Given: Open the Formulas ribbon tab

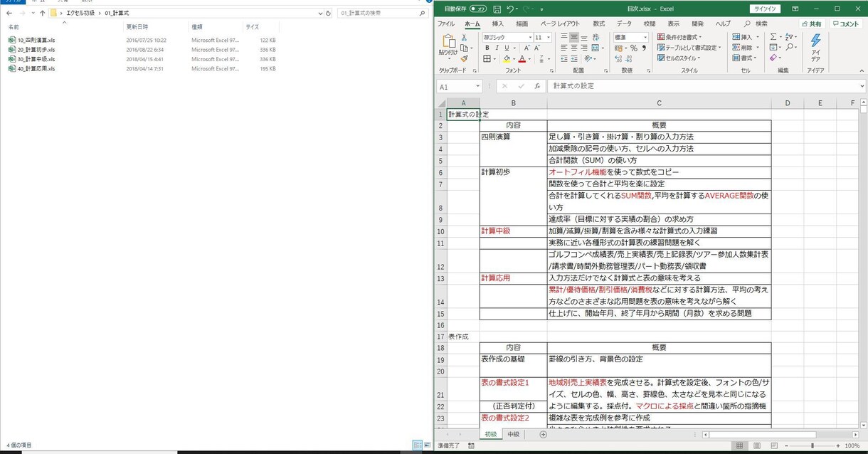Looking at the screenshot, I should [x=599, y=23].
